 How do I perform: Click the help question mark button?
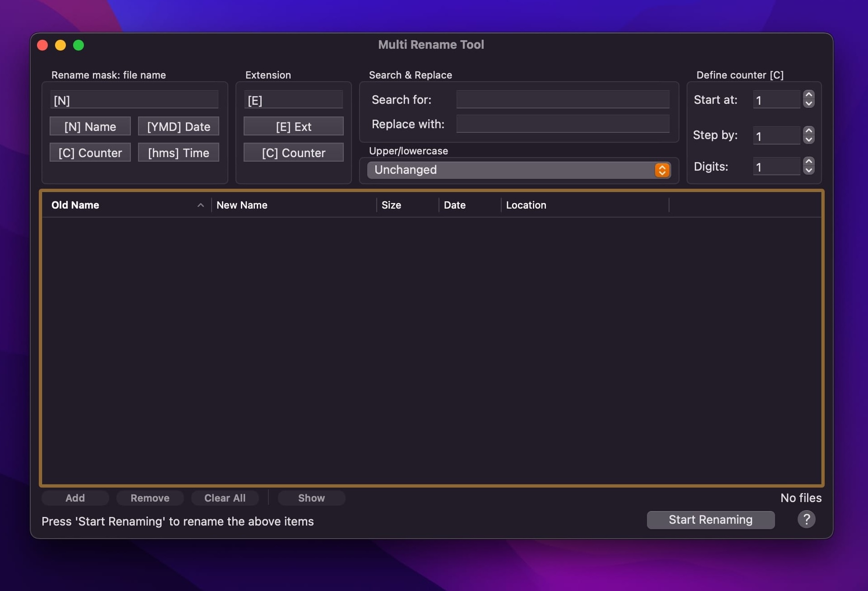pyautogui.click(x=806, y=519)
